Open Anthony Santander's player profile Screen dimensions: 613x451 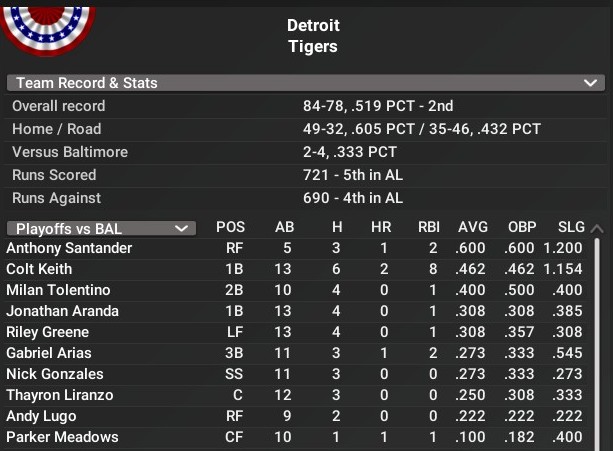tap(69, 248)
